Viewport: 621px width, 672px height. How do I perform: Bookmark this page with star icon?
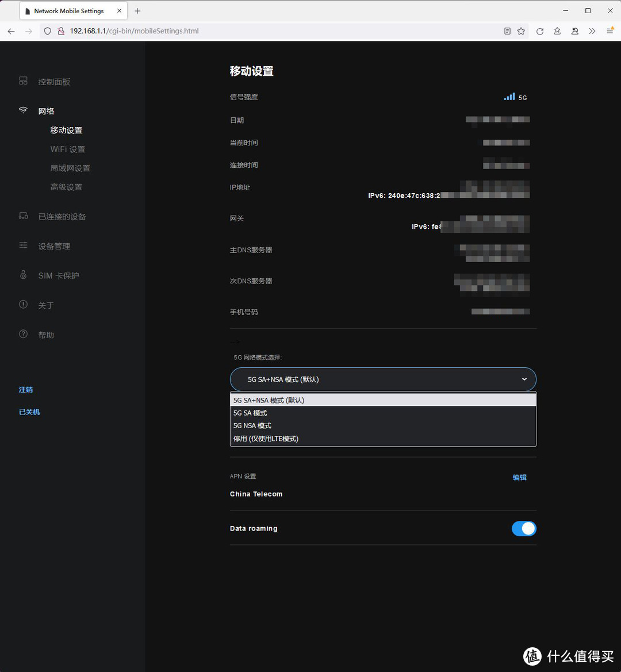[x=521, y=31]
